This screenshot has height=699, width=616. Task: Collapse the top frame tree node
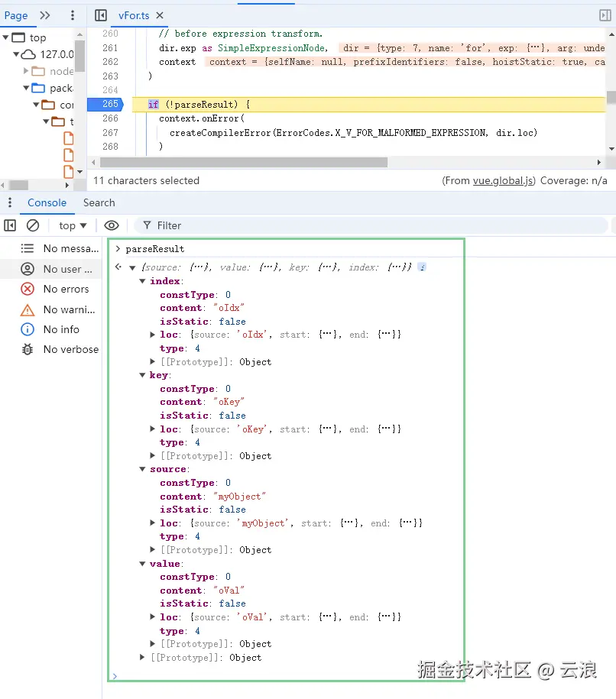pos(6,37)
